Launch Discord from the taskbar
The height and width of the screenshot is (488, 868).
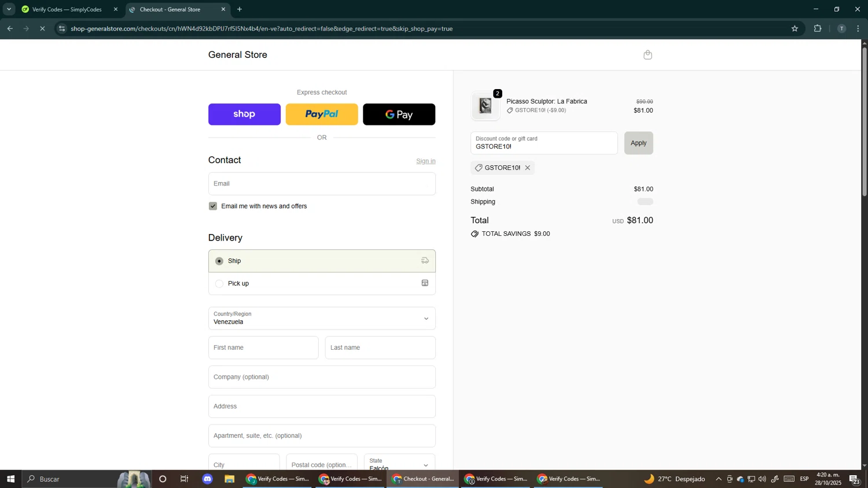[208, 479]
